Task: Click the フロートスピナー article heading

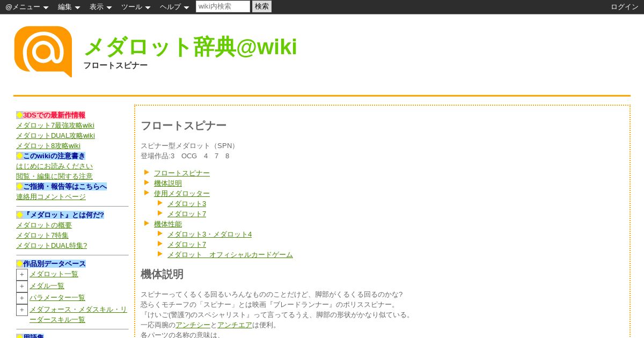Action: [x=184, y=126]
